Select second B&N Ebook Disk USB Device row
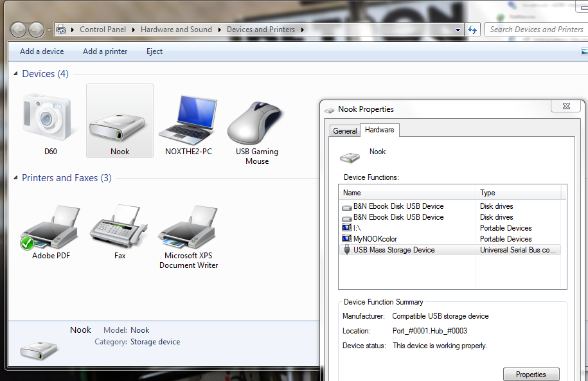Viewport: 588px width, 381px height. click(x=450, y=217)
